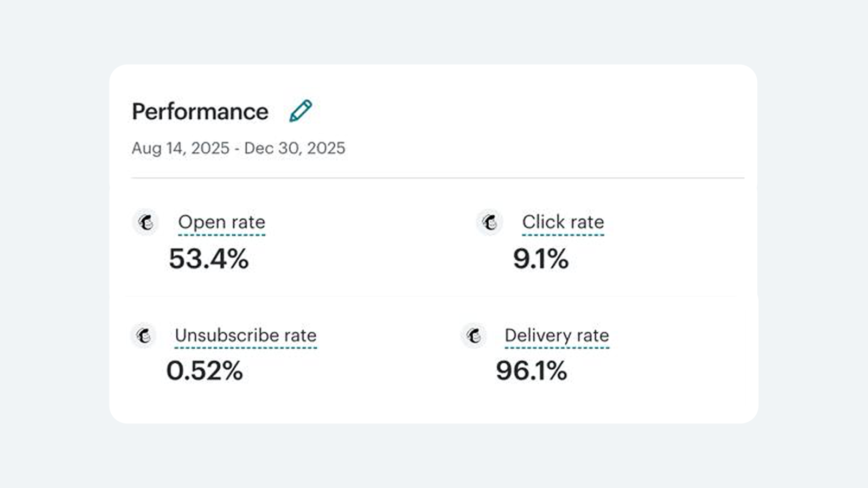Select the Mailchimp icon by Unsubscribe rate
Screen dimensions: 868x488
coord(144,336)
